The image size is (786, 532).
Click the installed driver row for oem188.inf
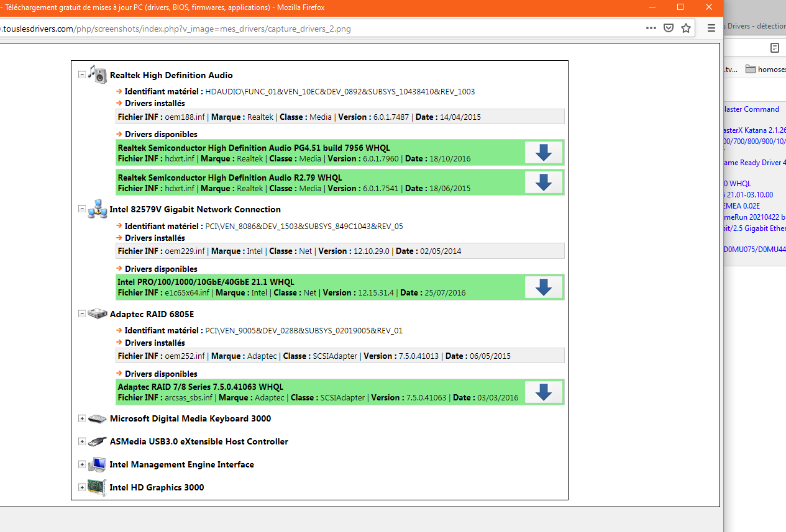[x=340, y=117]
